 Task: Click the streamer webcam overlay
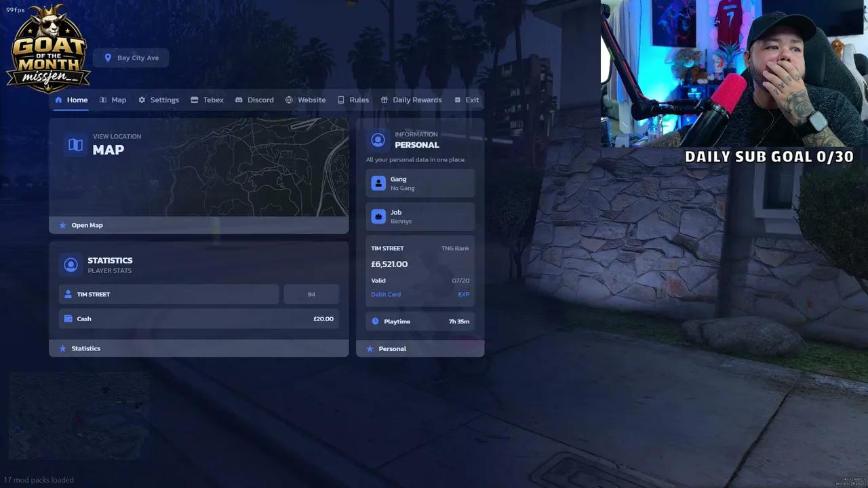point(734,73)
